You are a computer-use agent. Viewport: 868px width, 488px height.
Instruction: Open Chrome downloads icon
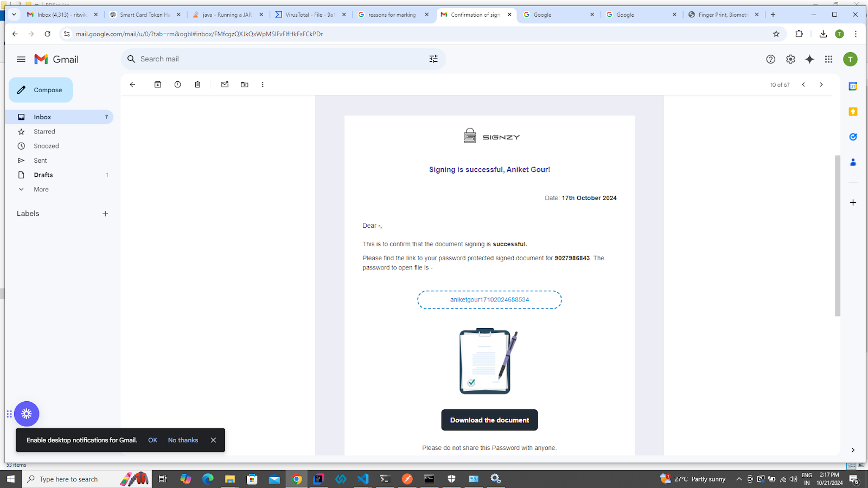[823, 34]
